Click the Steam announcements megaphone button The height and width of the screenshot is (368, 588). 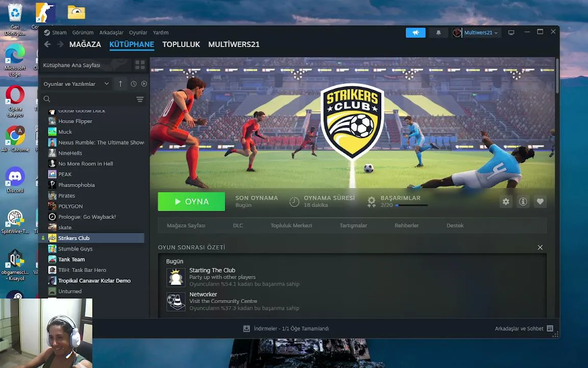(x=415, y=33)
